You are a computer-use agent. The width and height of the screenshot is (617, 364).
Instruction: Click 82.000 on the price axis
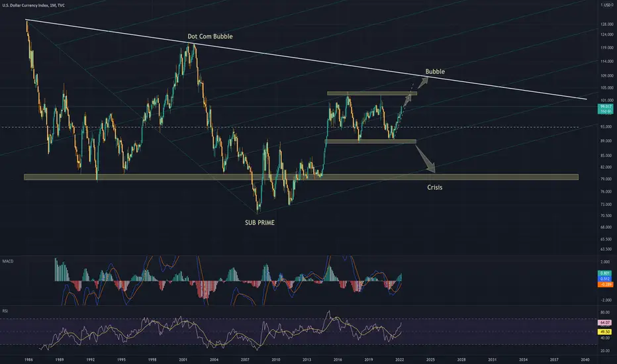pyautogui.click(x=606, y=167)
